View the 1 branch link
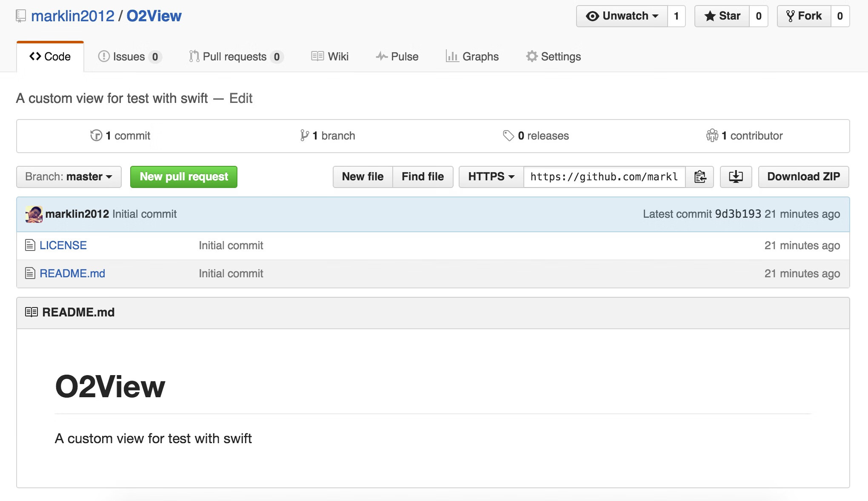868x501 pixels. click(x=328, y=136)
